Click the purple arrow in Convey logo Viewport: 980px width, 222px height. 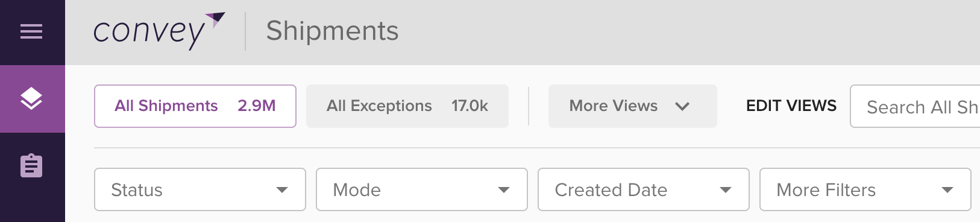[x=215, y=19]
